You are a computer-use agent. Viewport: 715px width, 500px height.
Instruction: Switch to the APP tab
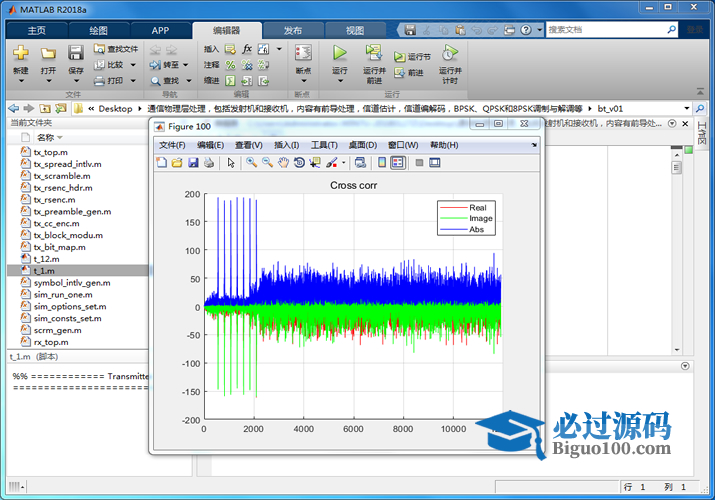[x=160, y=31]
